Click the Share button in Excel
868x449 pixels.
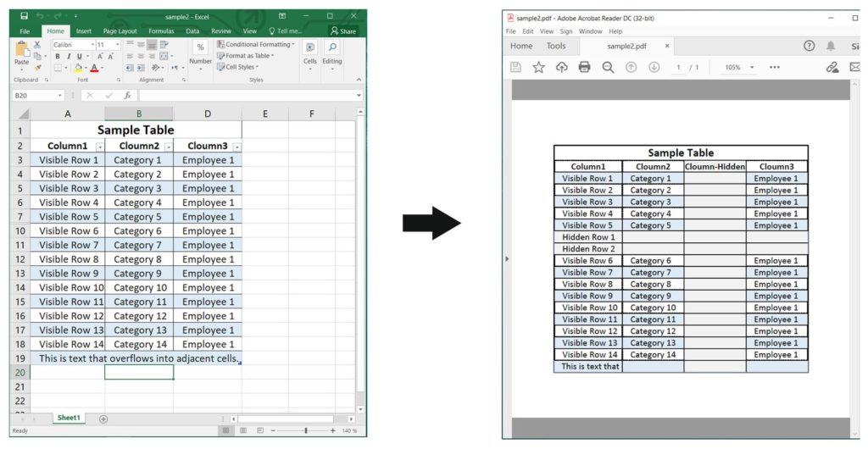[343, 31]
